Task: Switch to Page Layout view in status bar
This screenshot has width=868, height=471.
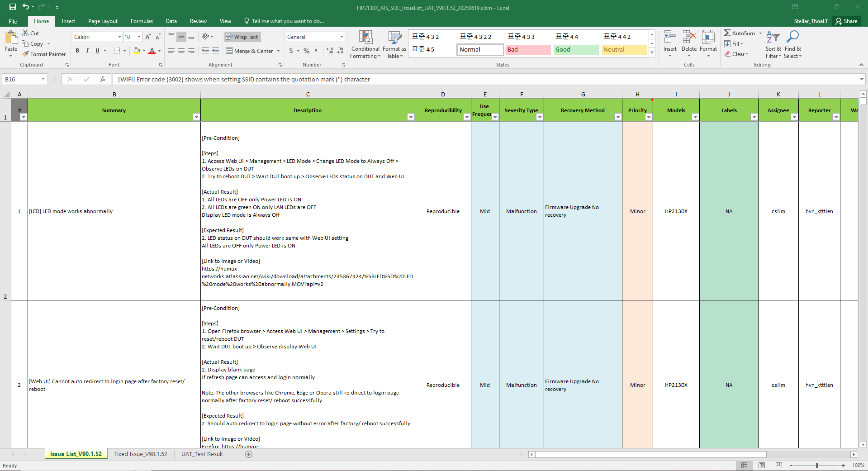Action: point(762,465)
